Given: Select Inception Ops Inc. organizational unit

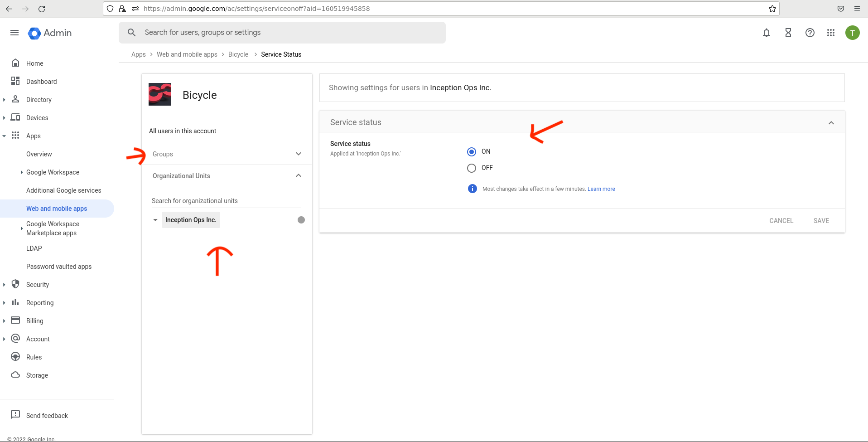Looking at the screenshot, I should 191,220.
